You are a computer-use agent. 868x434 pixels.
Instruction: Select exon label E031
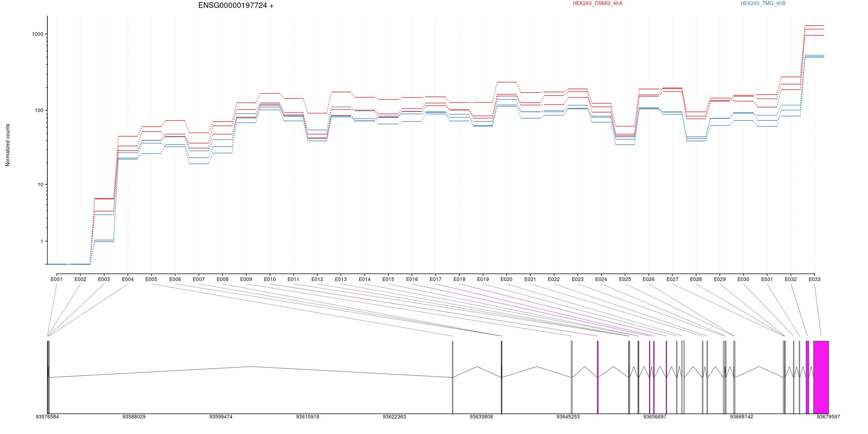(767, 279)
